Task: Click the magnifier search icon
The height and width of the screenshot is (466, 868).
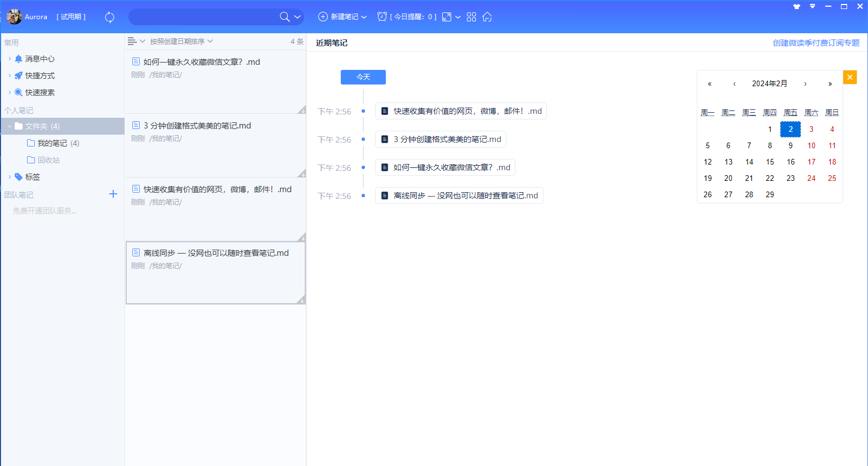Action: [284, 17]
